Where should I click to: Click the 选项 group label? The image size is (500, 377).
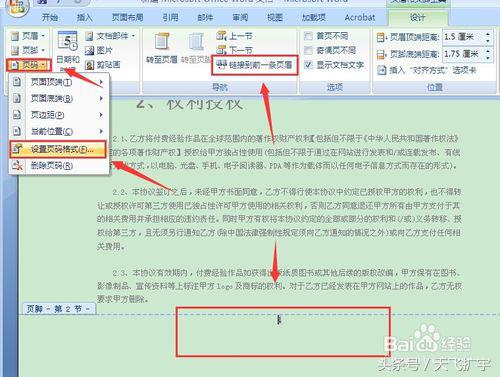(335, 87)
